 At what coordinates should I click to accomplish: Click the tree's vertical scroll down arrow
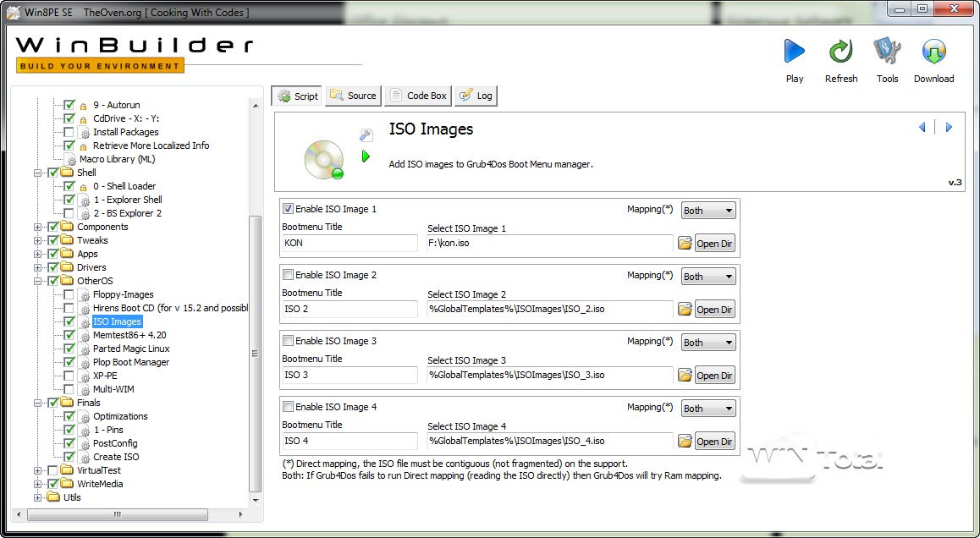point(255,500)
